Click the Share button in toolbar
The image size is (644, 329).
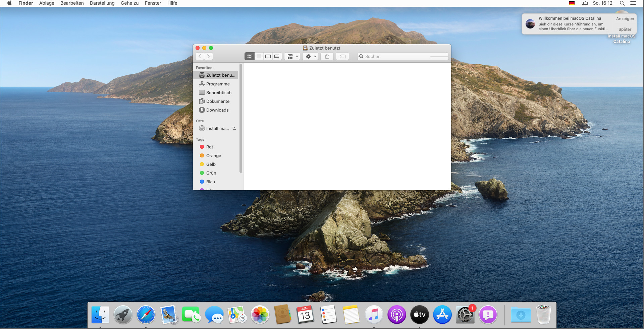click(327, 56)
